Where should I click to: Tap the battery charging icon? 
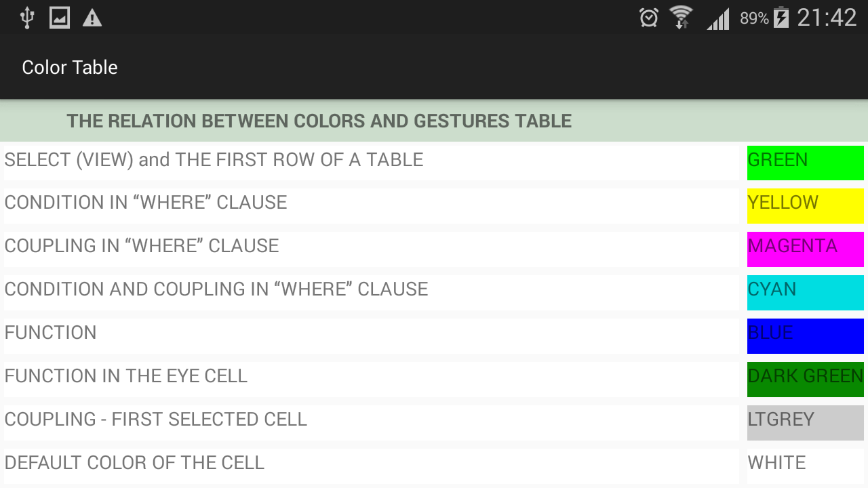click(x=781, y=18)
